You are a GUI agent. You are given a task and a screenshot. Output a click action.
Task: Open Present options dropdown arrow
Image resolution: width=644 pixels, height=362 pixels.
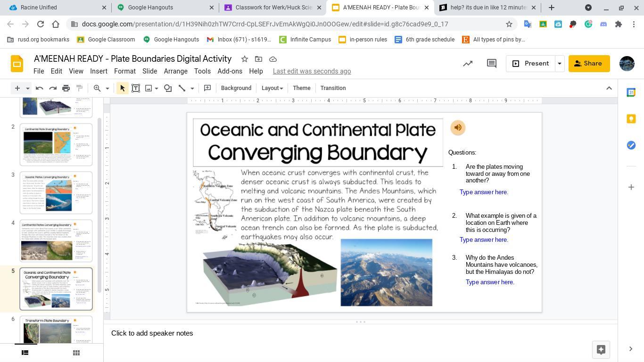click(560, 64)
